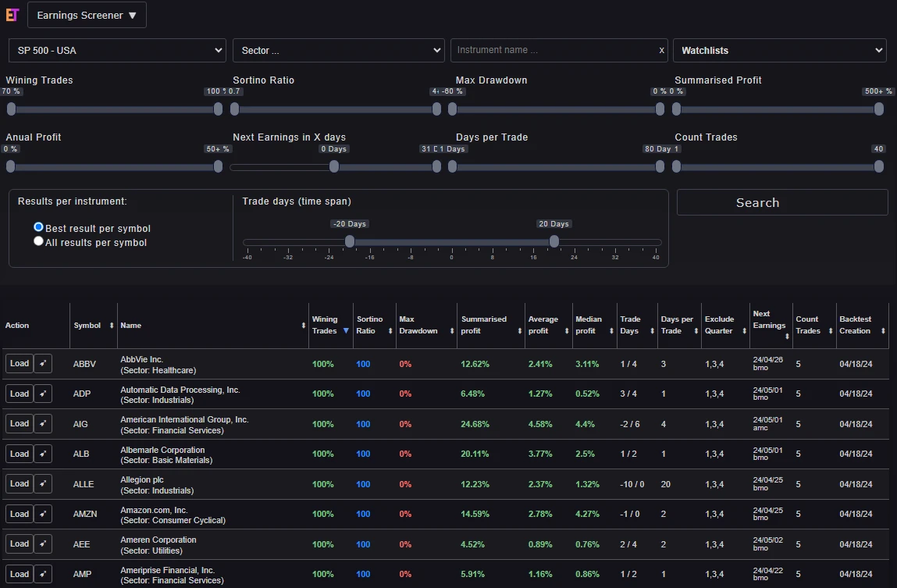Image resolution: width=897 pixels, height=588 pixels.
Task: Load the Allegion plc (ALLE) row
Action: point(20,484)
